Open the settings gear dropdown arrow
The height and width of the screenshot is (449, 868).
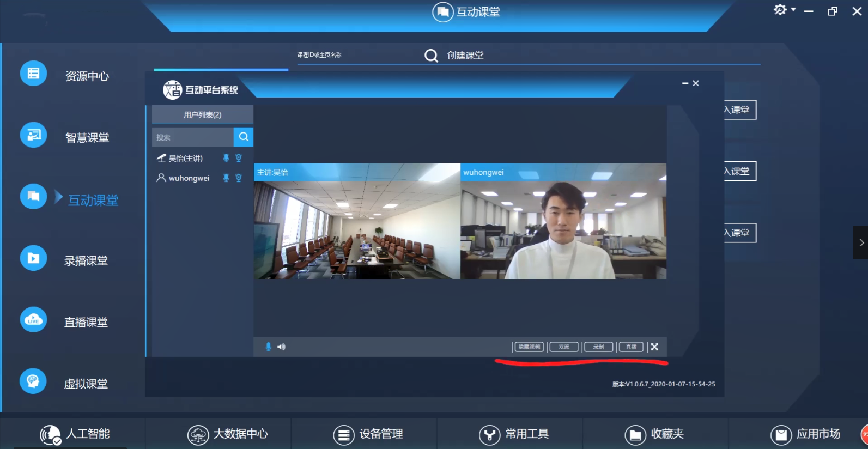pos(793,10)
